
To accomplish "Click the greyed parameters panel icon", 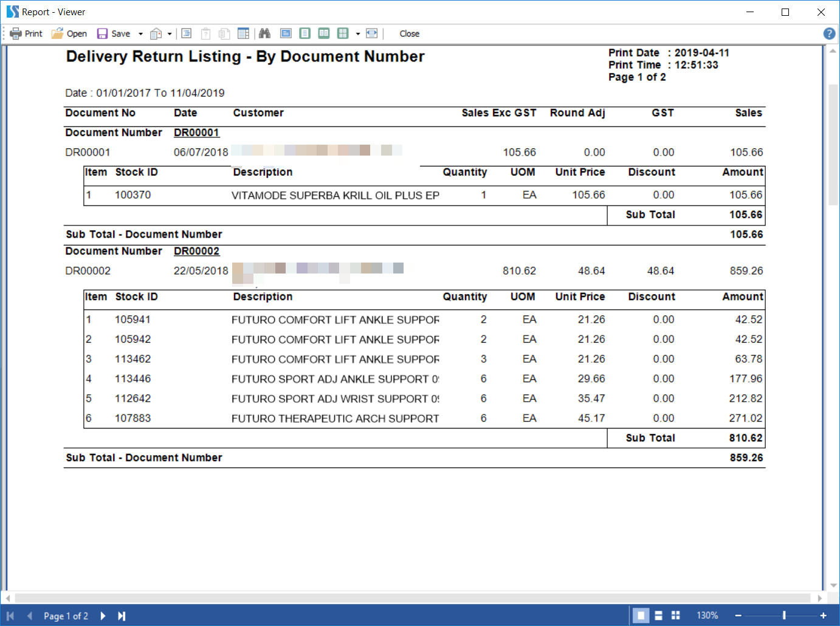I will click(x=205, y=33).
